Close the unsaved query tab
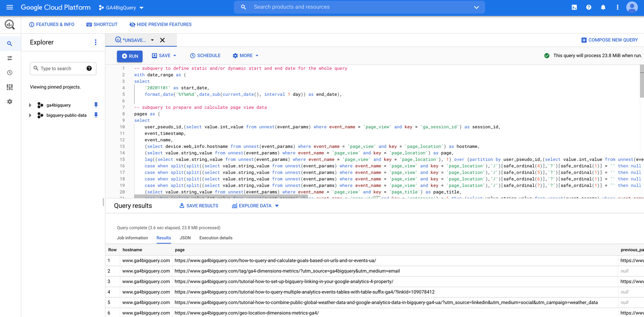Screen dimensions: 644x317 pyautogui.click(x=162, y=40)
